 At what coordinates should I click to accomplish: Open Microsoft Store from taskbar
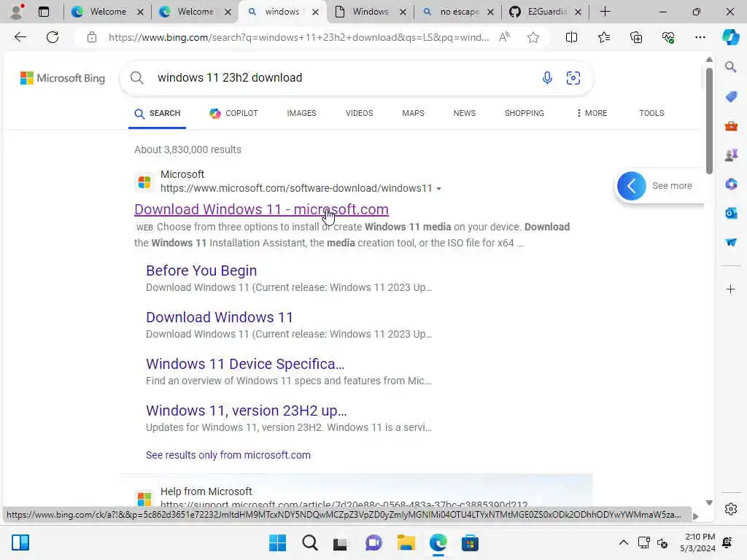click(470, 542)
